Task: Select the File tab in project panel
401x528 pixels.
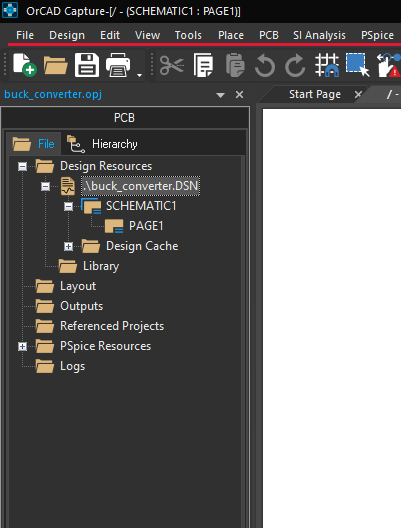Action: pos(33,144)
